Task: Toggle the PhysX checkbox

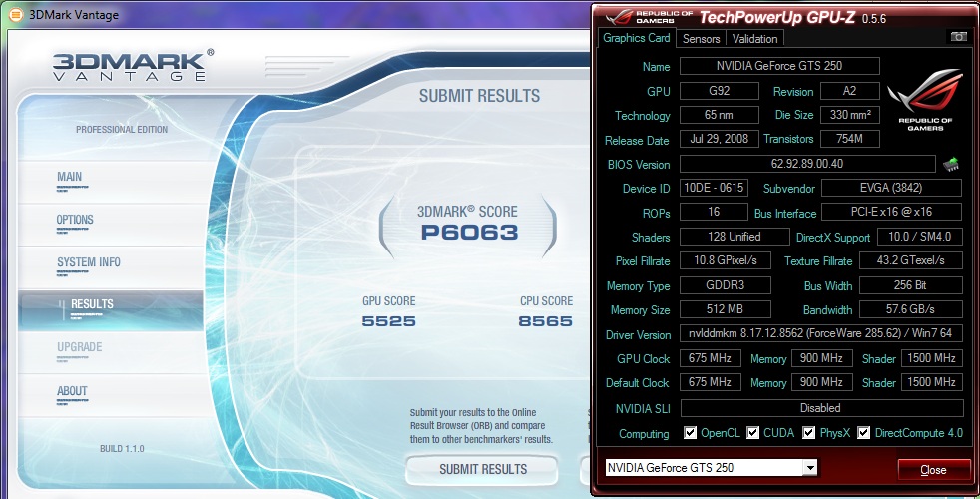Action: tap(808, 433)
